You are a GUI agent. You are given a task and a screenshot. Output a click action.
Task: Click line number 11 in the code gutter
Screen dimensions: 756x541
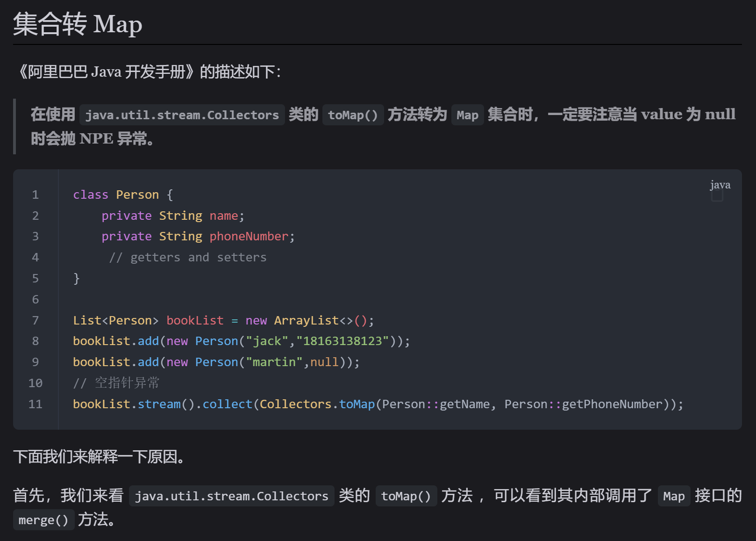coord(36,404)
